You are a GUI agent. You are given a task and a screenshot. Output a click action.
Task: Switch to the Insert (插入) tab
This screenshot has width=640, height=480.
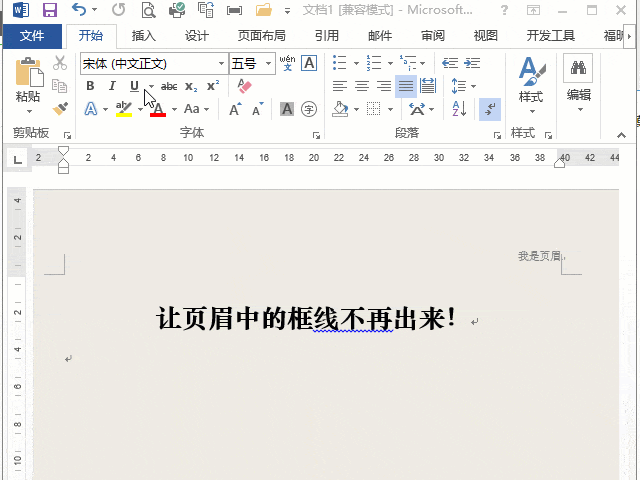click(x=144, y=36)
